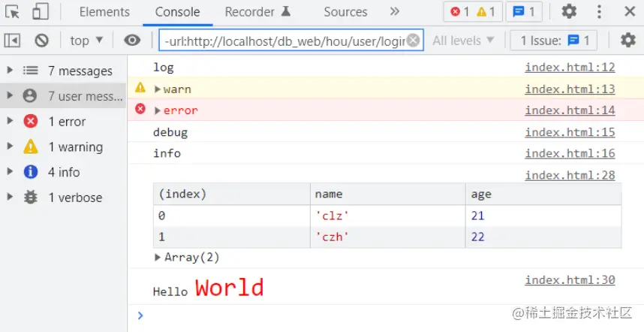Open the All levels dropdown

click(x=463, y=41)
